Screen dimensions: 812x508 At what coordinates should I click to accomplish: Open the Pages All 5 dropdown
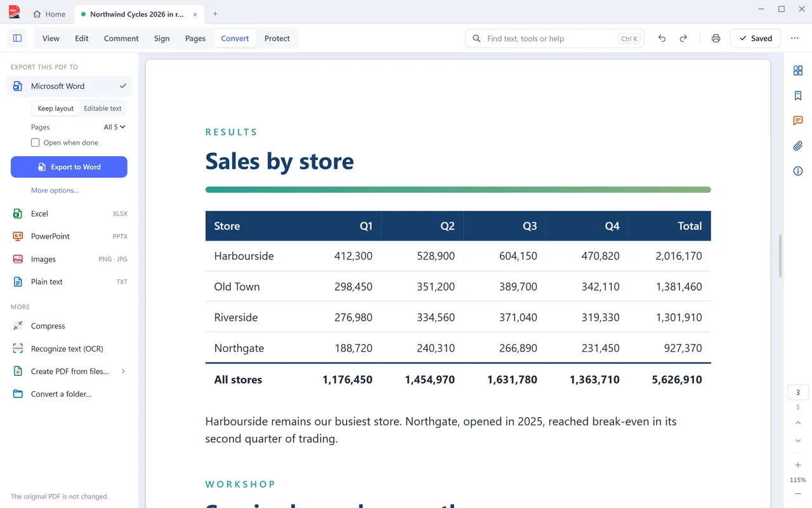point(115,127)
